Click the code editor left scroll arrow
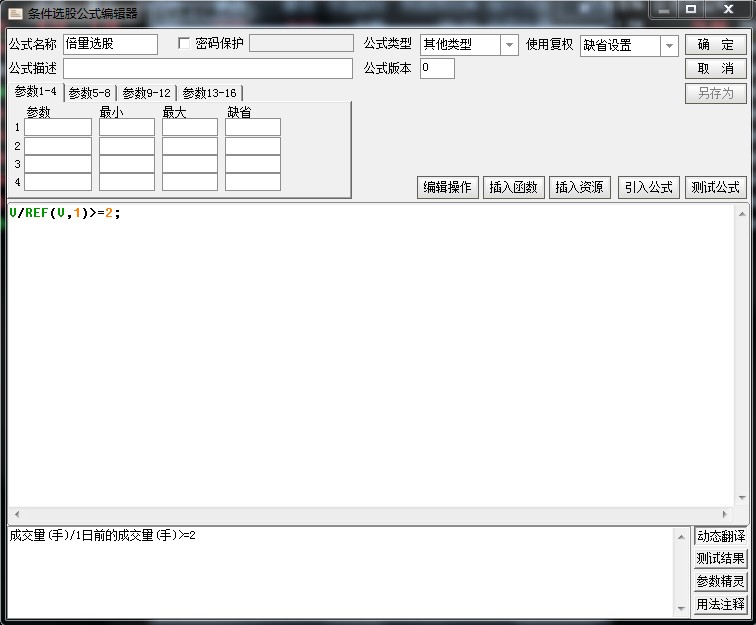The height and width of the screenshot is (625, 756). pyautogui.click(x=17, y=514)
